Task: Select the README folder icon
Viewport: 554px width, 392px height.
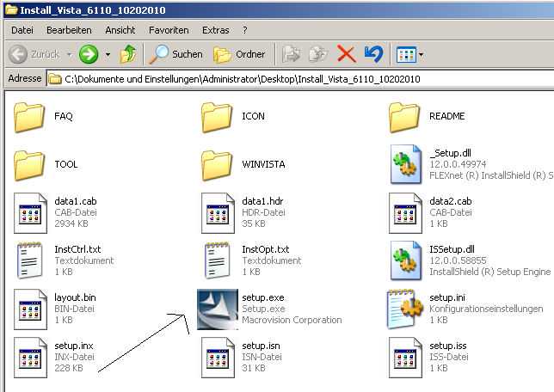Action: pos(404,117)
